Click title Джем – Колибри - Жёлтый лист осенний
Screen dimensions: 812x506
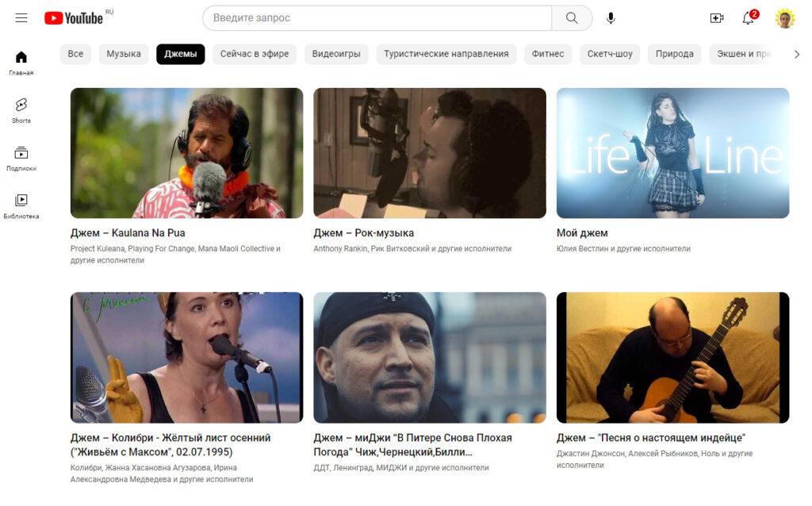tap(170, 445)
